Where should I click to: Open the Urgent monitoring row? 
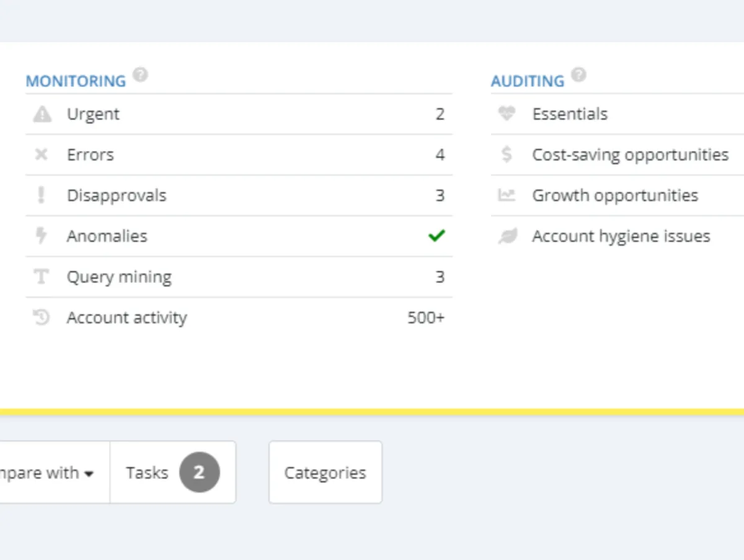click(239, 114)
